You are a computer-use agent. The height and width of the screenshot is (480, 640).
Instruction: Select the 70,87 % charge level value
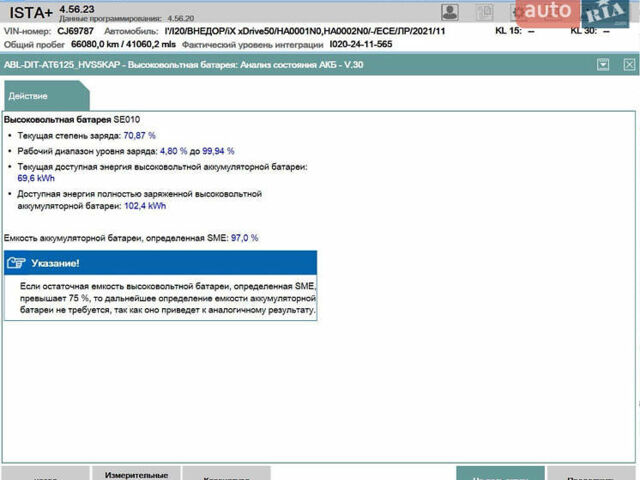point(139,134)
